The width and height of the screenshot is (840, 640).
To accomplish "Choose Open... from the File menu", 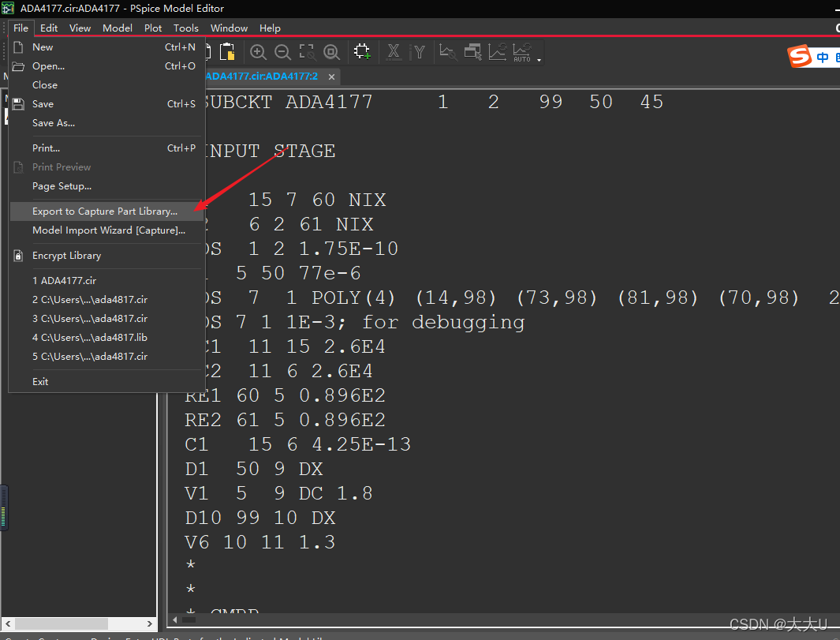I will point(106,66).
